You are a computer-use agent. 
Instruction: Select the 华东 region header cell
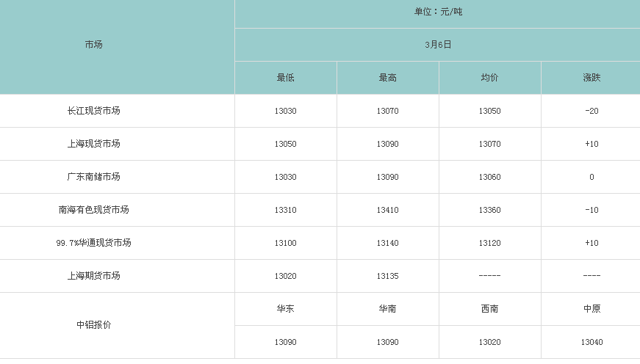point(285,308)
